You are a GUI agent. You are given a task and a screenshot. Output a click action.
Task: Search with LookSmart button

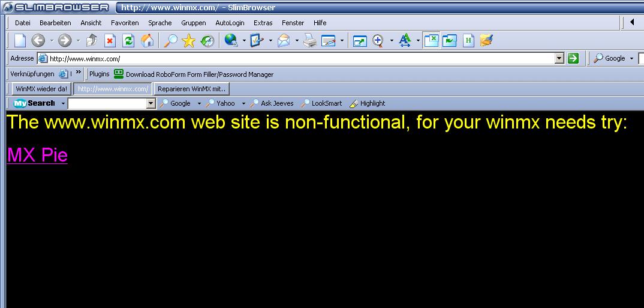tap(321, 103)
